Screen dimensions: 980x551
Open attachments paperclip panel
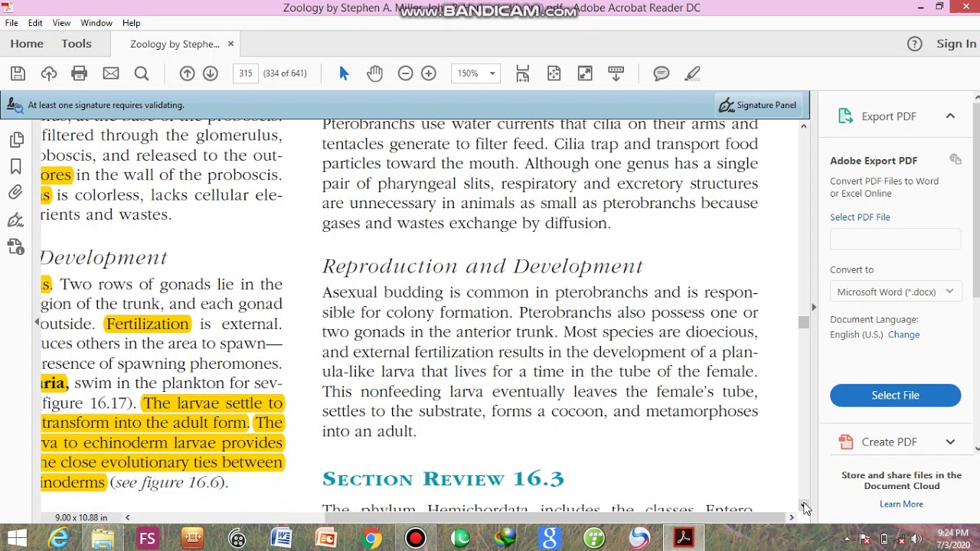16,193
